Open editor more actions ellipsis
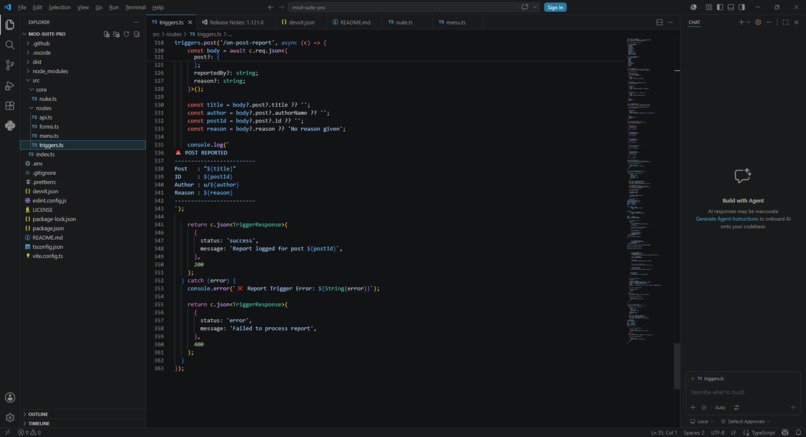Viewport: 806px width, 437px height. tap(670, 22)
